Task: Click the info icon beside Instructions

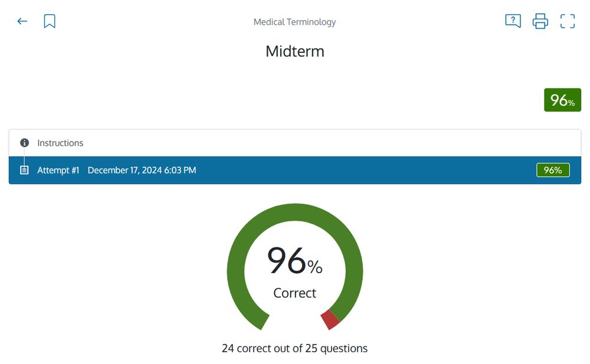Action: (x=24, y=143)
